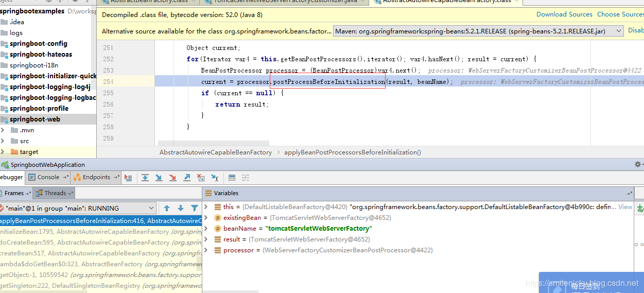The width and height of the screenshot is (644, 293).
Task: Click View link on 'this' variable
Action: (x=625, y=207)
